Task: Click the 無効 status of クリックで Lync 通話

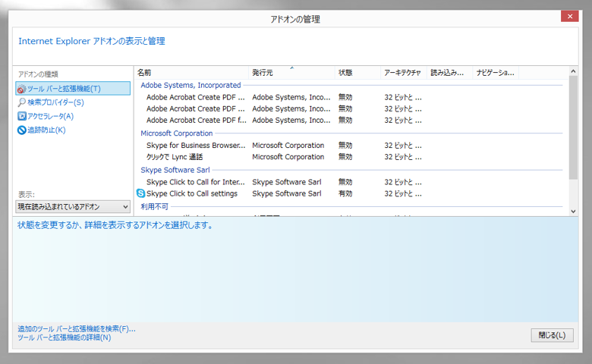Action: [x=345, y=157]
